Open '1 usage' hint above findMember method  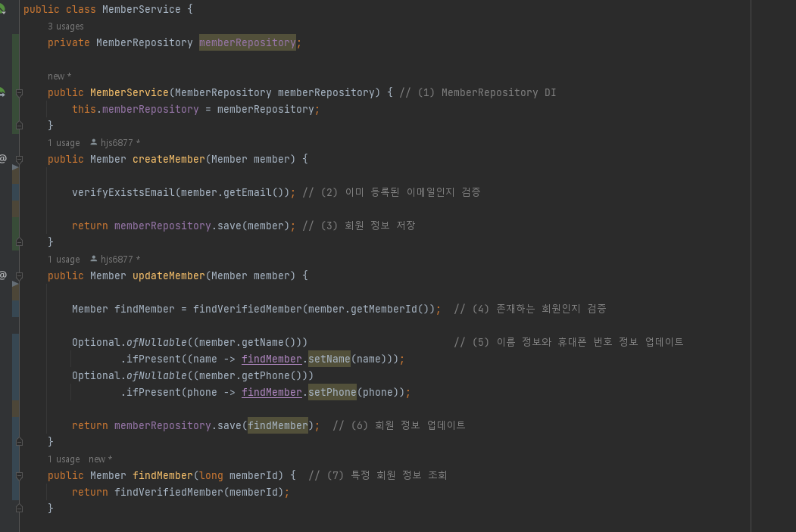[64, 459]
